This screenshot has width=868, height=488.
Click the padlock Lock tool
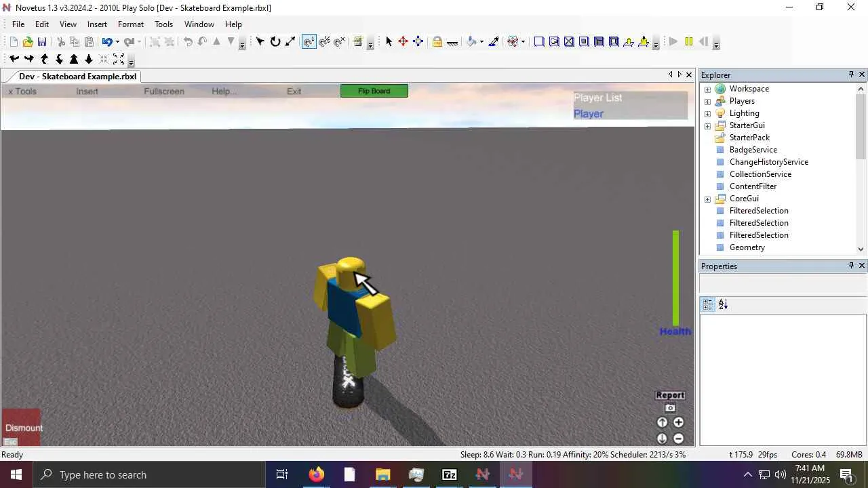[437, 42]
